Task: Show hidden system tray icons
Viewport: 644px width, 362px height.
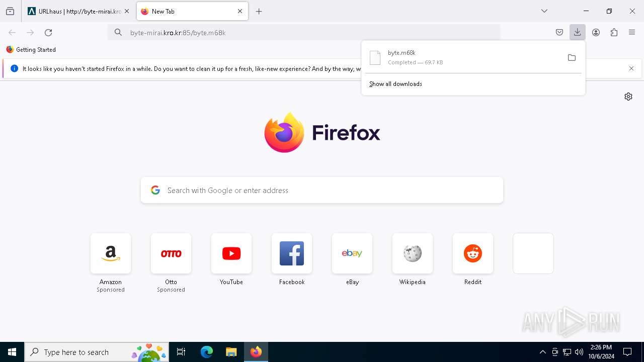Action: [542, 352]
